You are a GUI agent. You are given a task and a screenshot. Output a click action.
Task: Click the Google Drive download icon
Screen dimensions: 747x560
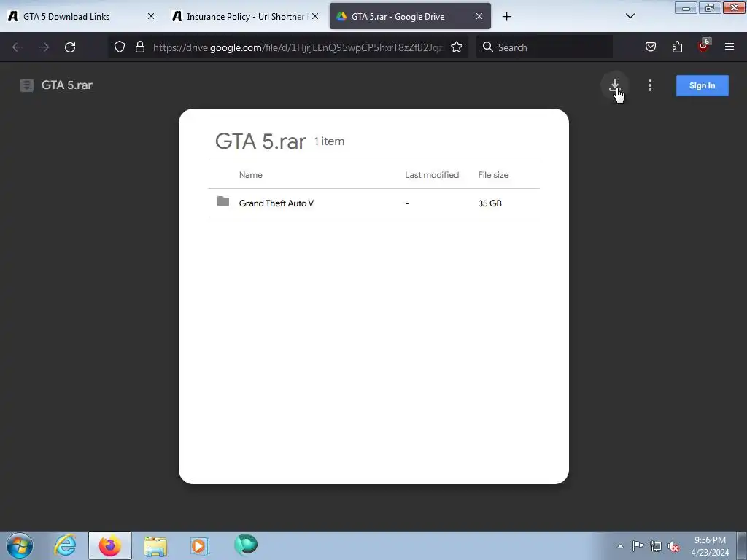(614, 86)
